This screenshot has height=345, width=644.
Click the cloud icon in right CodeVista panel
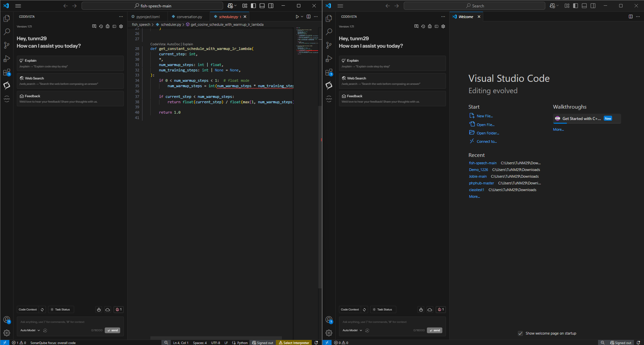(430, 309)
